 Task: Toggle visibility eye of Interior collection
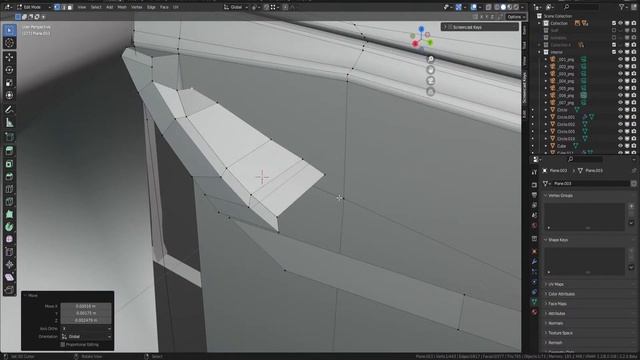coord(620,52)
